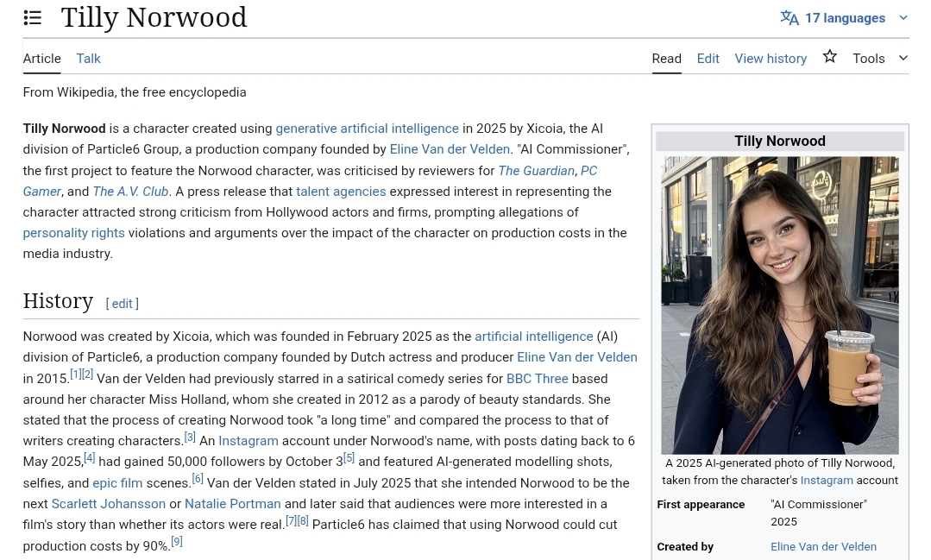Image resolution: width=931 pixels, height=560 pixels.
Task: Follow the generative artificial intelligence link
Action: tap(367, 129)
